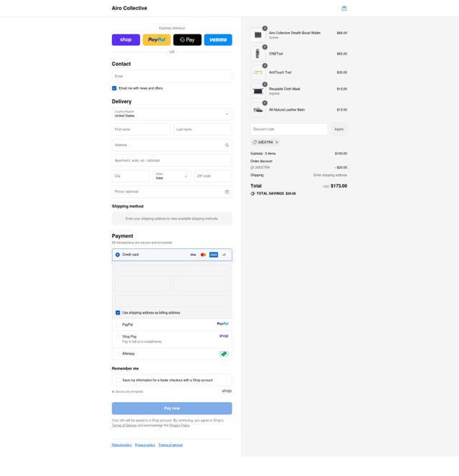The height and width of the screenshot is (476, 459).
Task: Click the Phone optional field
Action: coord(172,192)
